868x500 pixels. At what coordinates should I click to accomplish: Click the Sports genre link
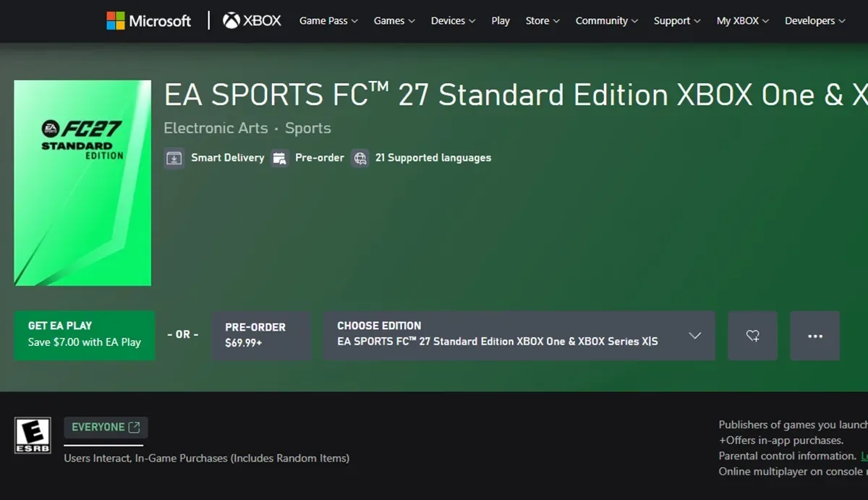click(x=307, y=128)
